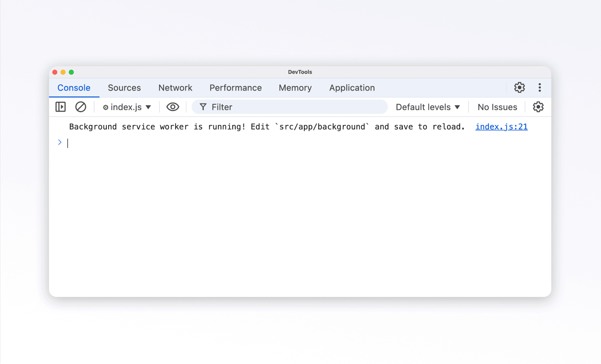Click the DevTools window title
Image resolution: width=601 pixels, height=364 pixels.
click(300, 72)
